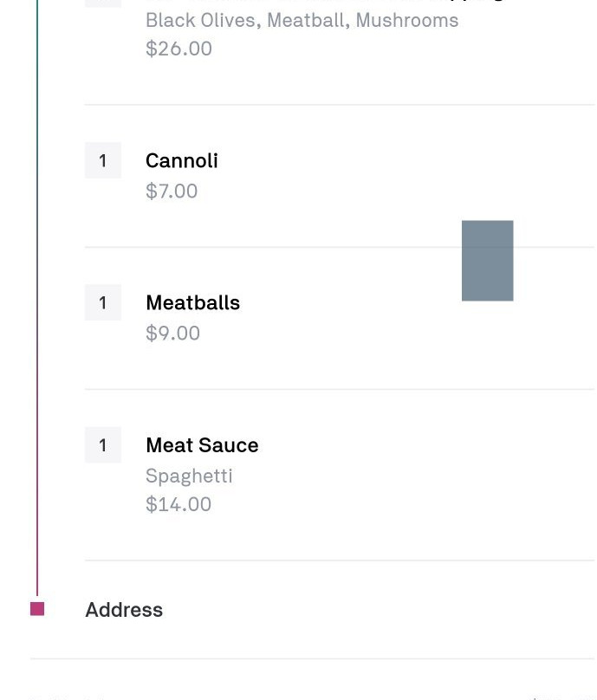Image resolution: width=597 pixels, height=700 pixels.
Task: Select the Cannoli item name
Action: click(182, 161)
